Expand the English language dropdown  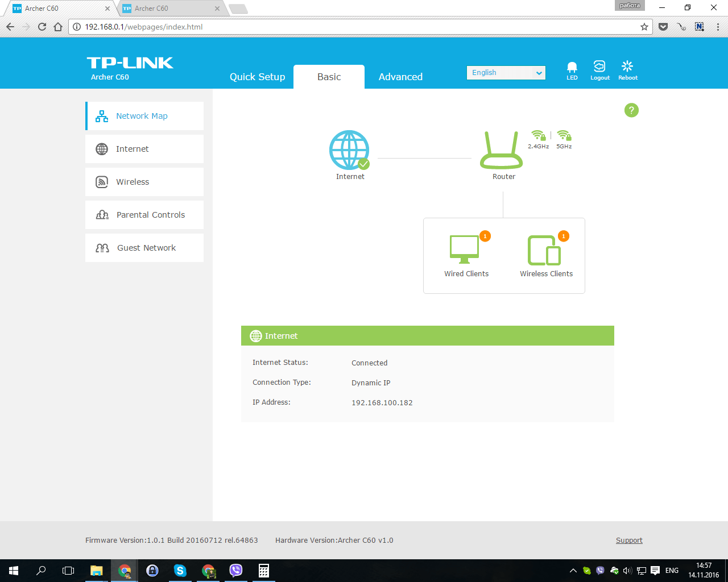[x=506, y=73]
